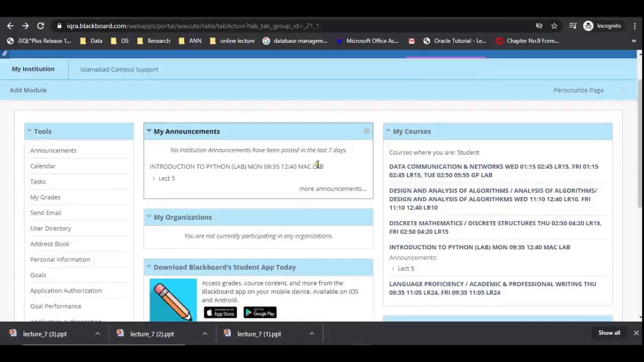This screenshot has height=362, width=644.
Task: Open the Data bookmarks folder
Action: 91,41
